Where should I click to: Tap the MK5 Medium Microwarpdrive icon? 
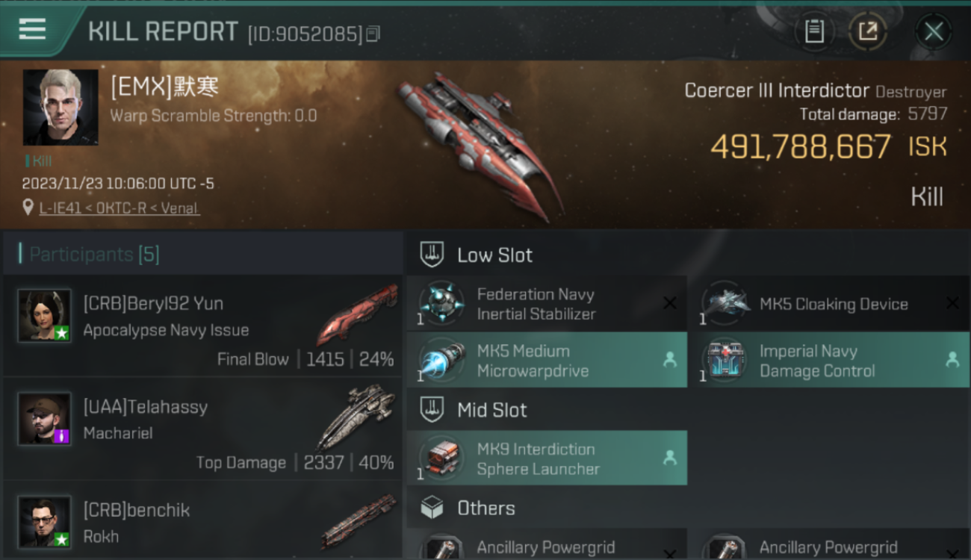(x=441, y=360)
